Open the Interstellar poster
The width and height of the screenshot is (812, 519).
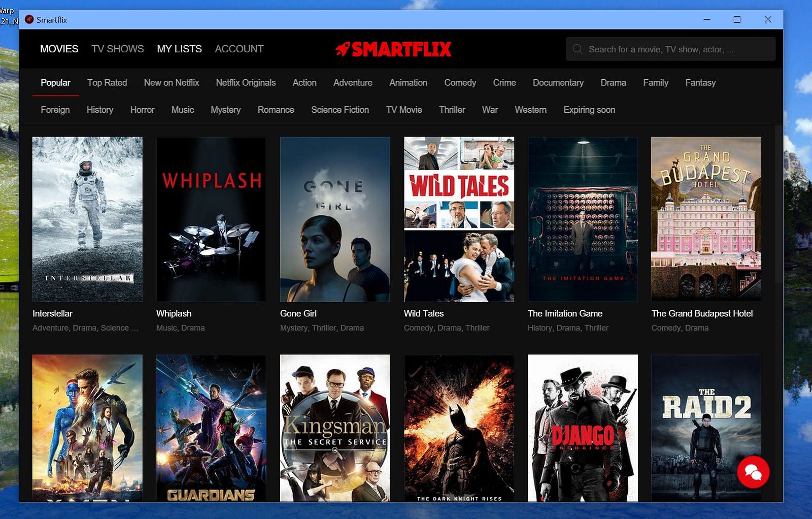pos(87,219)
